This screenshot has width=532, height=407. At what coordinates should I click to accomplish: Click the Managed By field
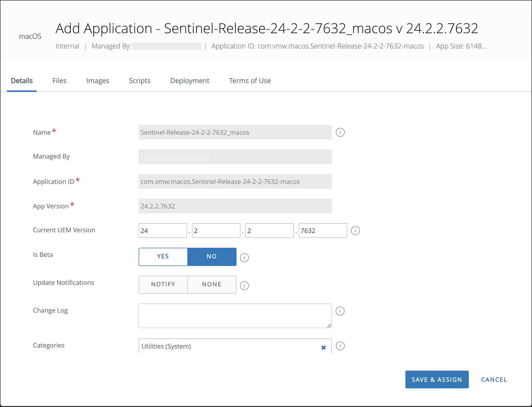click(x=235, y=157)
